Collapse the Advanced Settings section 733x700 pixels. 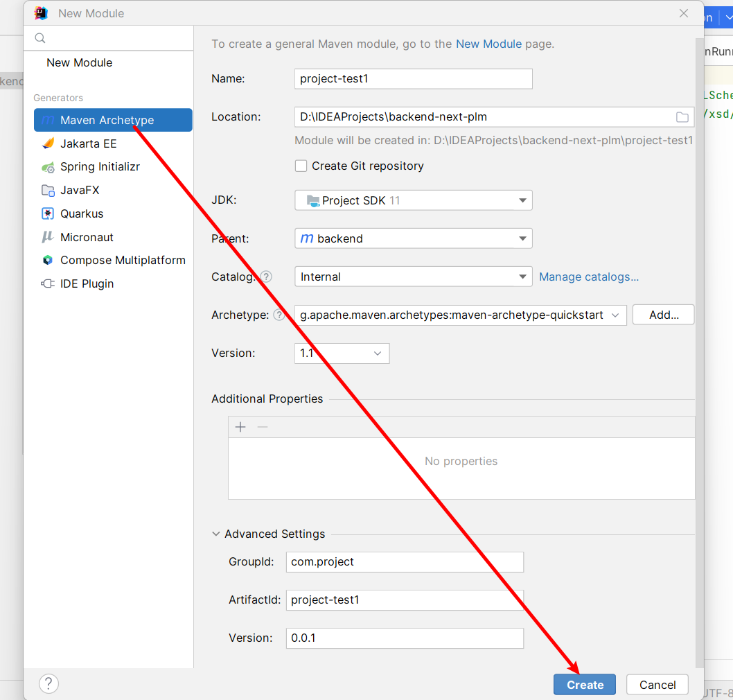[x=217, y=534]
